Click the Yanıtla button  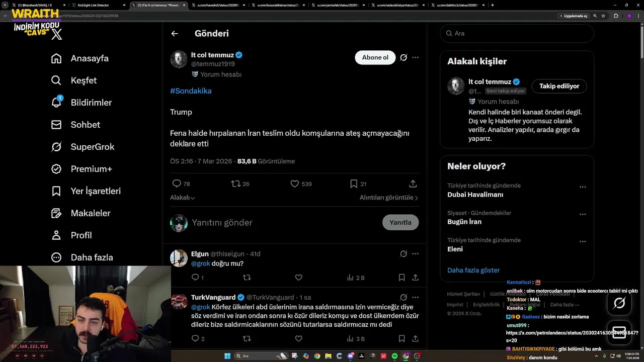pos(400,222)
